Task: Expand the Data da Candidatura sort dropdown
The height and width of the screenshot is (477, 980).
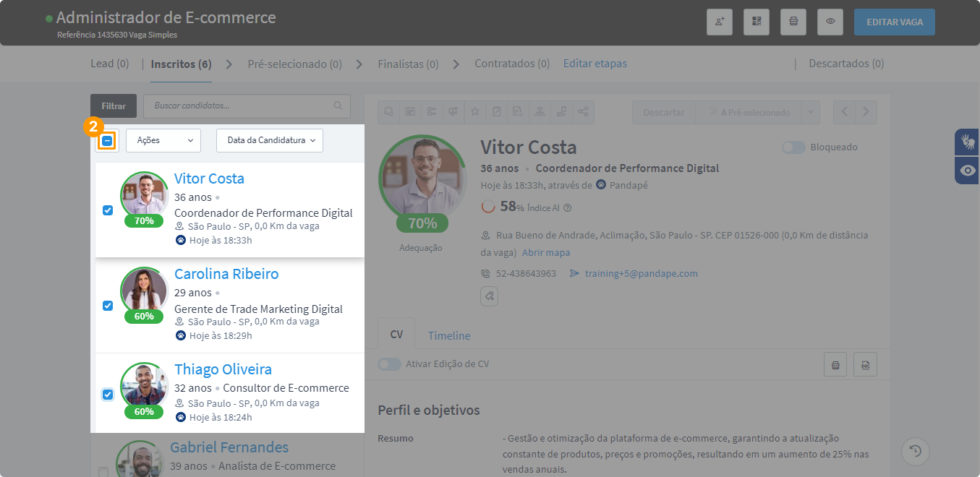Action: tap(270, 141)
